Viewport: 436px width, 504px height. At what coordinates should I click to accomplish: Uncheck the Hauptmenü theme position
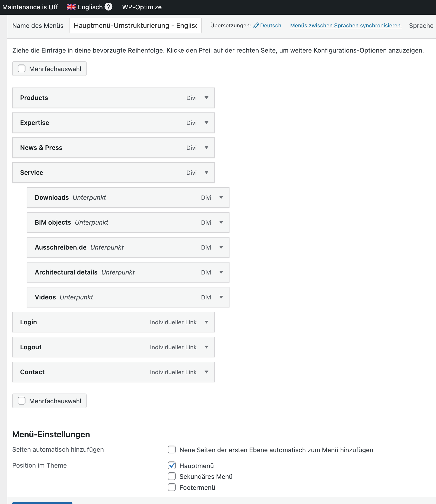click(x=172, y=466)
